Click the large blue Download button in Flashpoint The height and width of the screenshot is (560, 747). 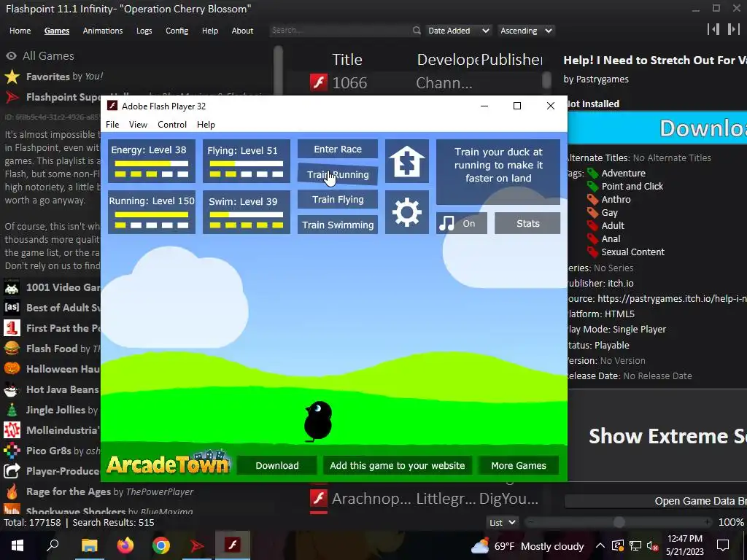(657, 128)
